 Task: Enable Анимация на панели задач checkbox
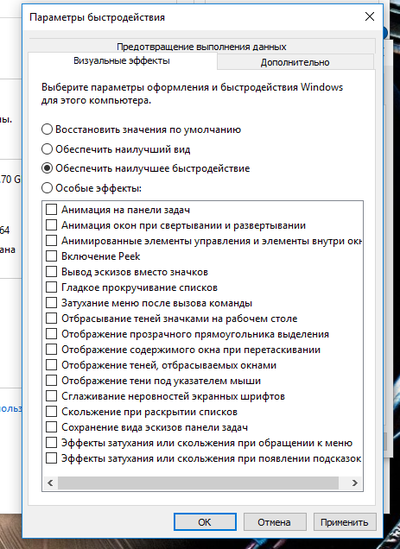[51, 209]
